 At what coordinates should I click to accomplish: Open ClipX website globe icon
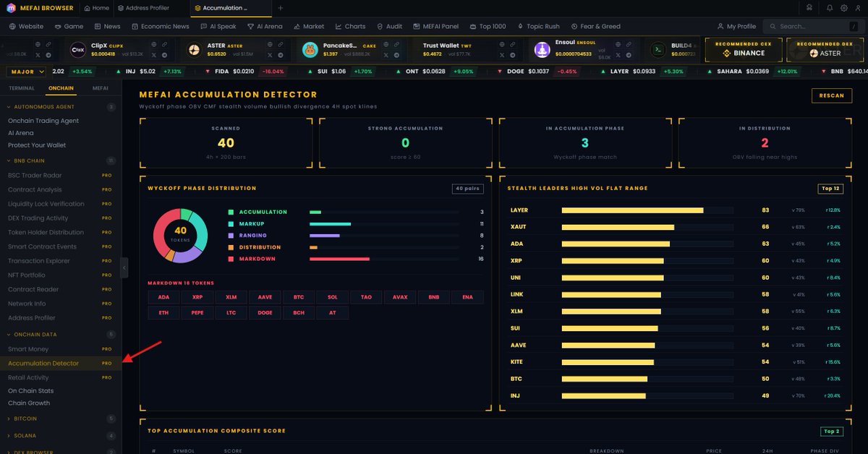click(x=154, y=44)
